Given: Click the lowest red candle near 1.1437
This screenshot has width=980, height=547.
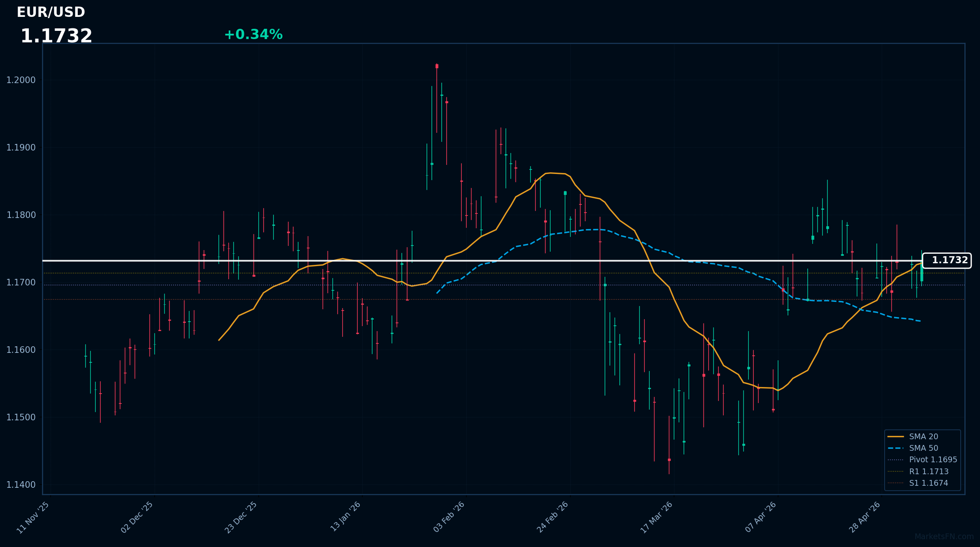Looking at the screenshot, I should [669, 460].
